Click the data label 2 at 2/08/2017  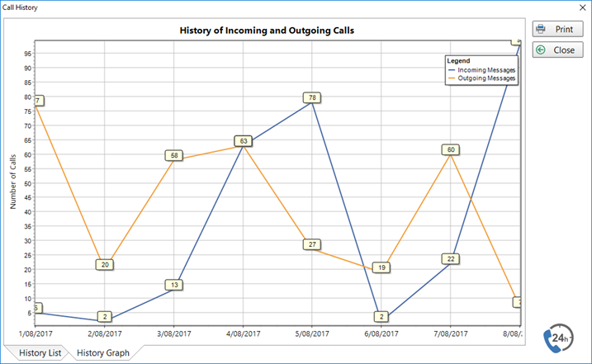point(105,316)
